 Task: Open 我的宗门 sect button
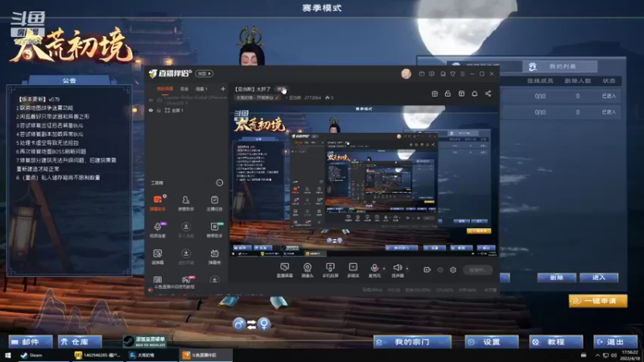tap(412, 341)
